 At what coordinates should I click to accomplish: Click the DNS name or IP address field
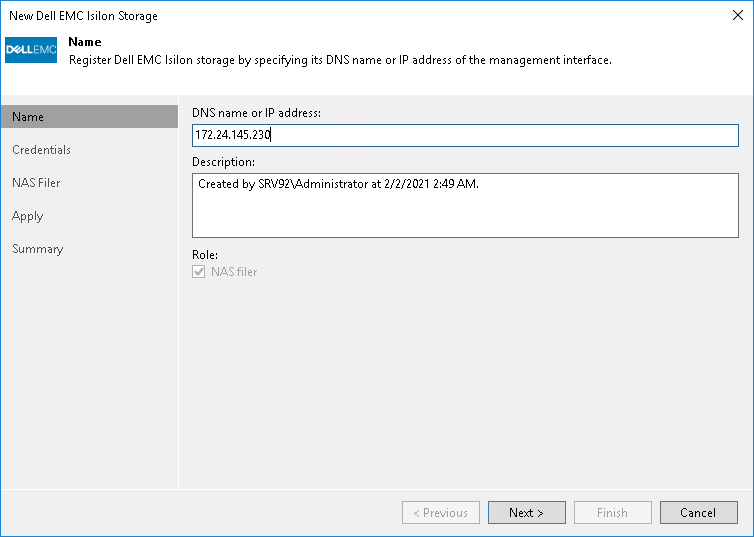click(464, 136)
